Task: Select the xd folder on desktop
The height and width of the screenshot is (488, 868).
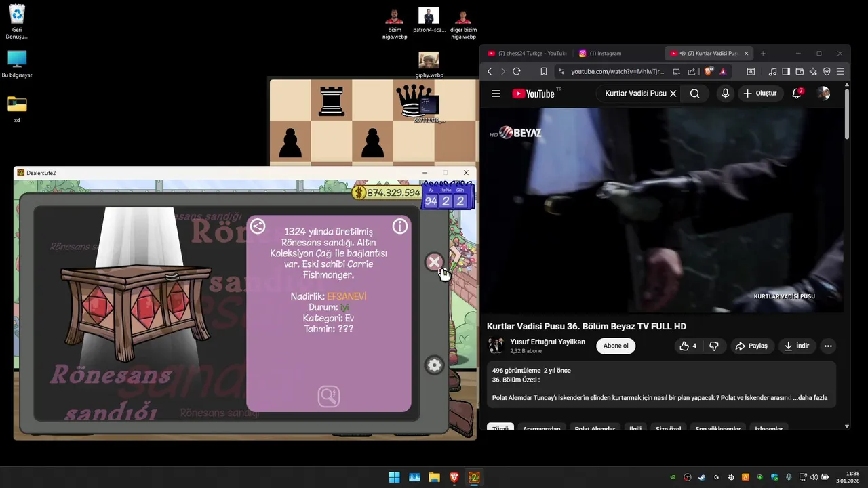Action: pyautogui.click(x=17, y=108)
